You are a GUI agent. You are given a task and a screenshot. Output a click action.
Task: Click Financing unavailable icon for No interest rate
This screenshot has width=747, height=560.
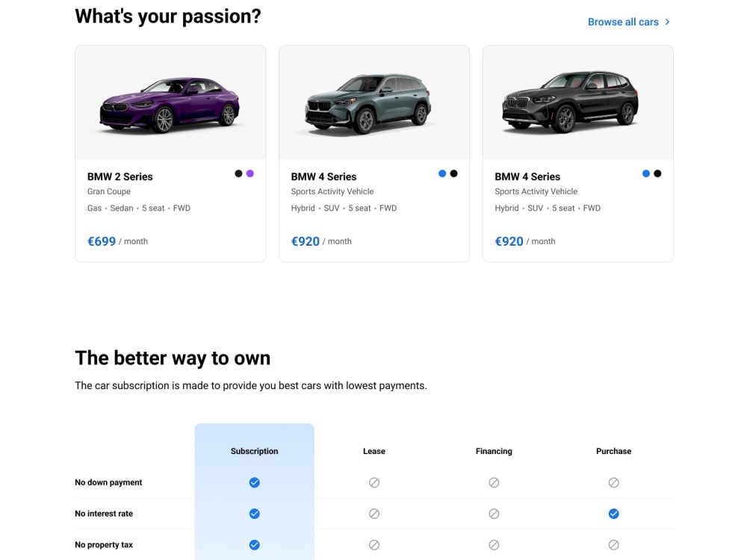coord(494,514)
